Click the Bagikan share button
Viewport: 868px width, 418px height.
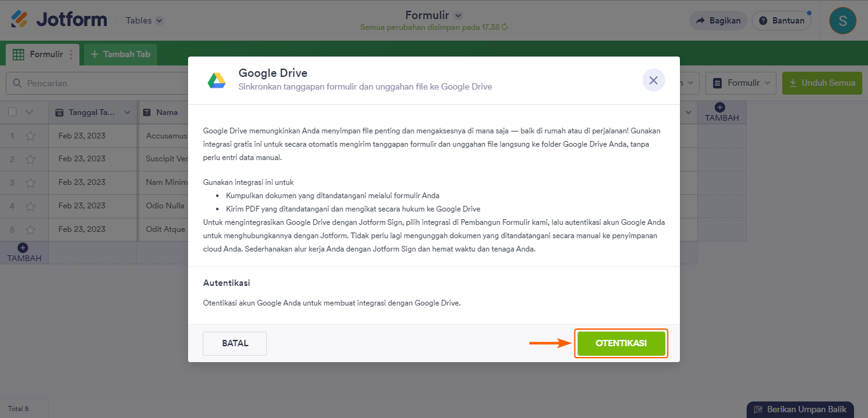pos(718,20)
